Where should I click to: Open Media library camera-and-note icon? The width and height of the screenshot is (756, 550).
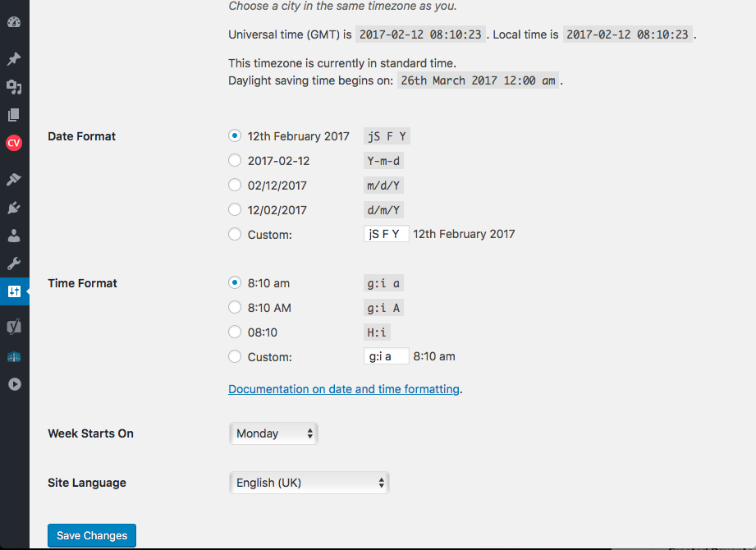(x=14, y=87)
